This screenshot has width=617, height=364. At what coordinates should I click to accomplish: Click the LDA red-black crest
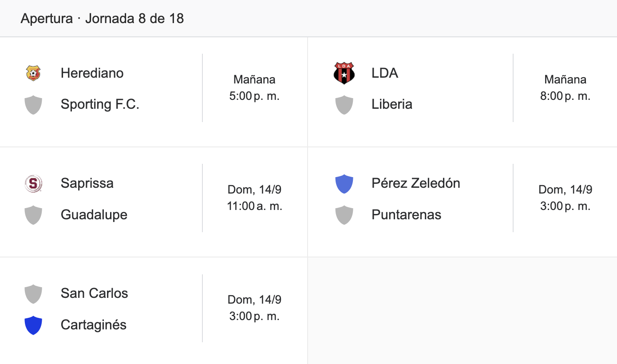[x=344, y=73]
